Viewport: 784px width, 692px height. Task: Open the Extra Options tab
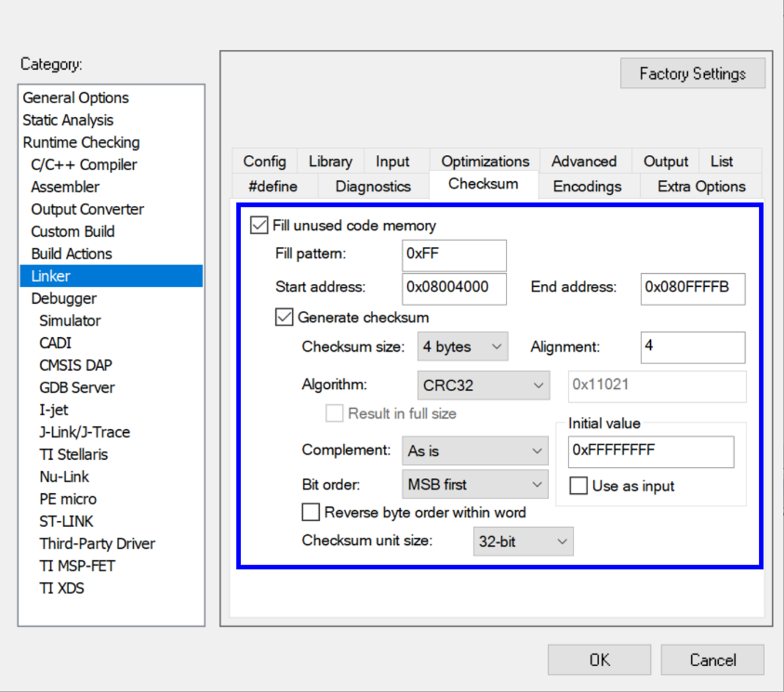700,186
